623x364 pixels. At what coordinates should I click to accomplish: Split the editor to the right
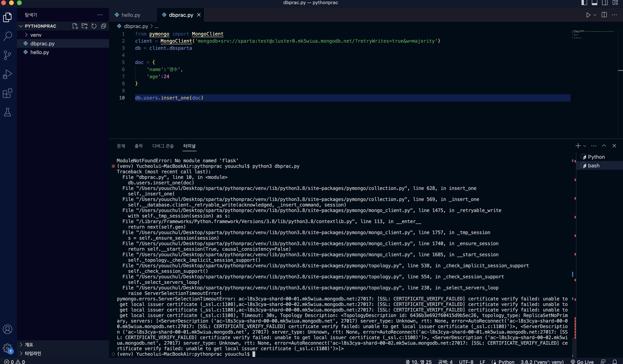tap(604, 15)
